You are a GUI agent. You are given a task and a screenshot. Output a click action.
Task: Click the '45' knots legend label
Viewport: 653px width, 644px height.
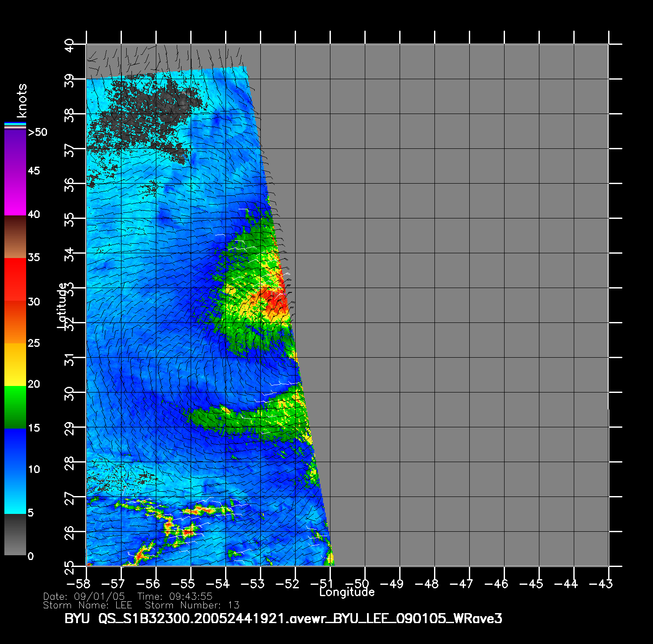(x=34, y=171)
